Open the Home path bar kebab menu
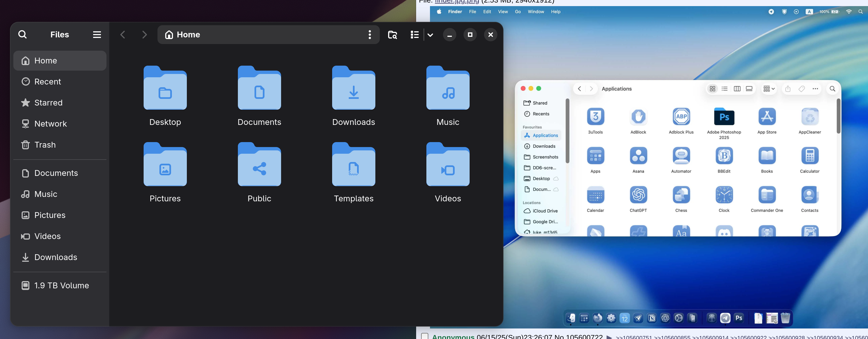The width and height of the screenshot is (868, 339). pos(370,34)
